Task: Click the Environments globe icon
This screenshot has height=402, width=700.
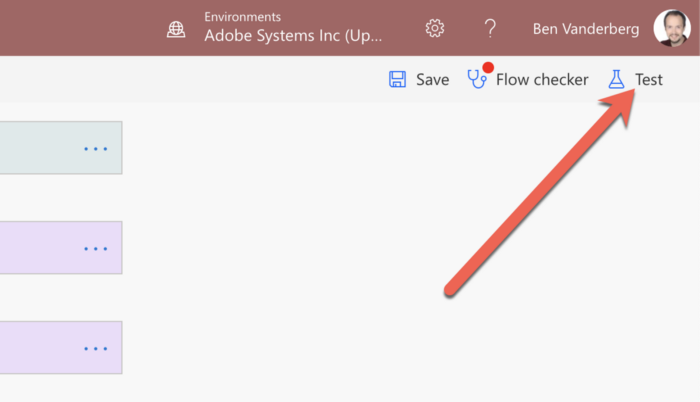Action: pos(176,29)
